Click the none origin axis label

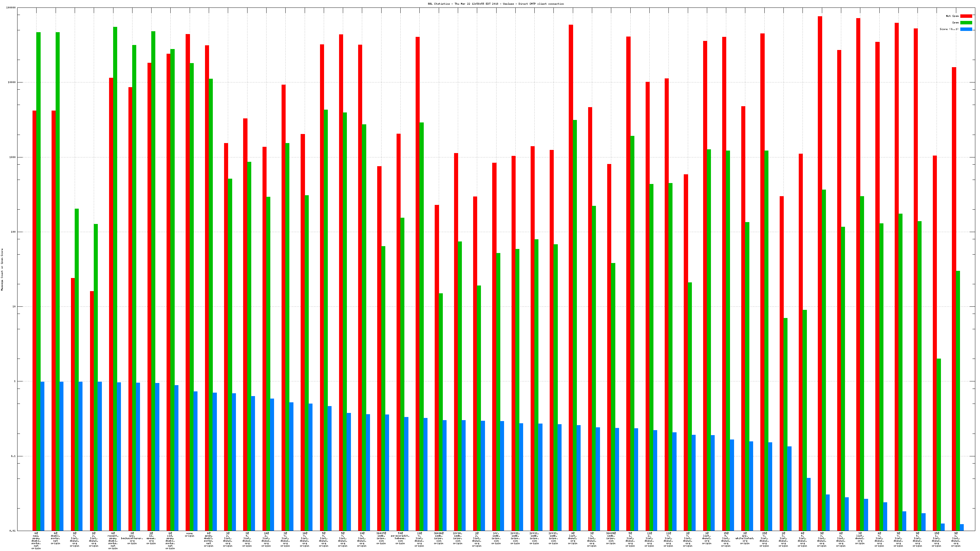pos(189,534)
